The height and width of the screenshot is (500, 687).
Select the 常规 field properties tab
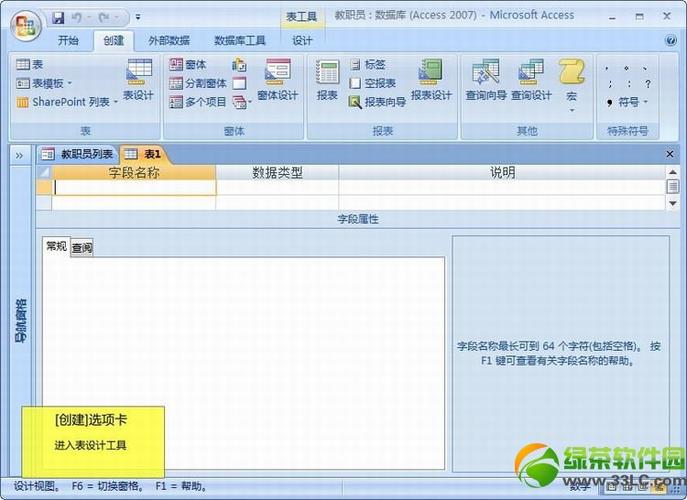[57, 246]
